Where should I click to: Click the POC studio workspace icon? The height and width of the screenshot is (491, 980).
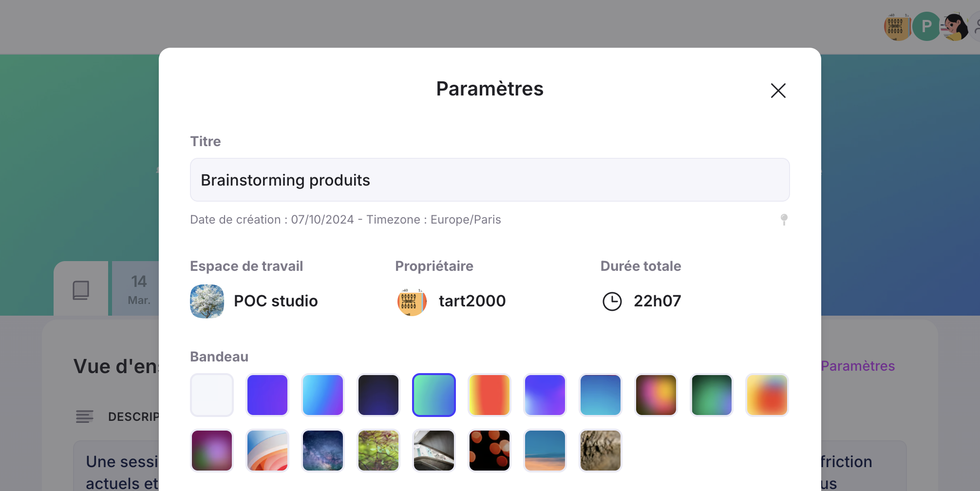pos(207,301)
